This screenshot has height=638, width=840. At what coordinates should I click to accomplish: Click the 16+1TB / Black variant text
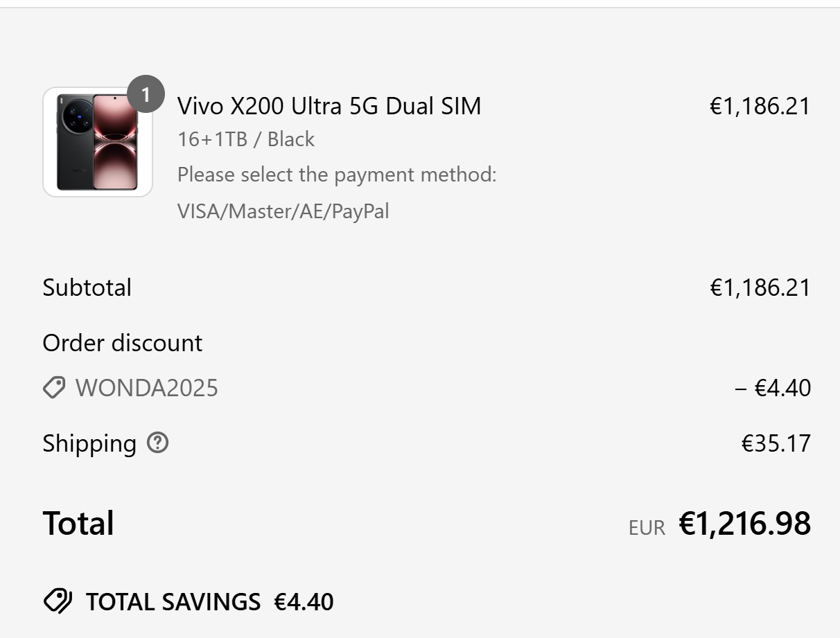[x=246, y=139]
